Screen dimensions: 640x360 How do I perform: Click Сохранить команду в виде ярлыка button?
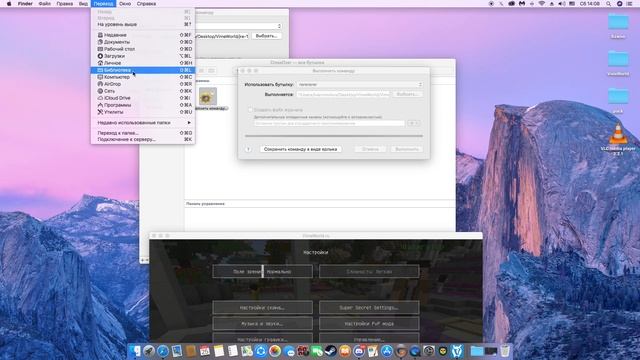(300, 149)
